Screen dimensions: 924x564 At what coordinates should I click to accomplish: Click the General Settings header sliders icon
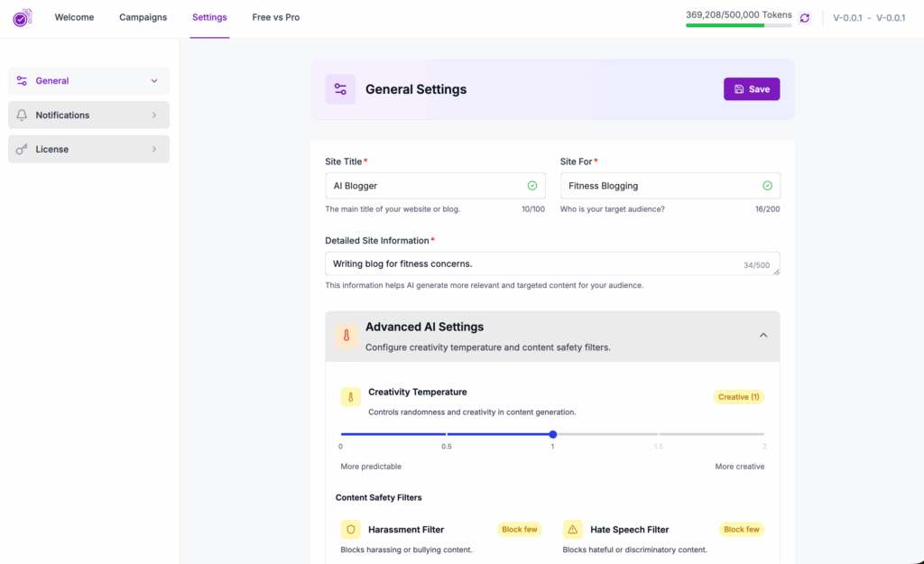click(340, 89)
